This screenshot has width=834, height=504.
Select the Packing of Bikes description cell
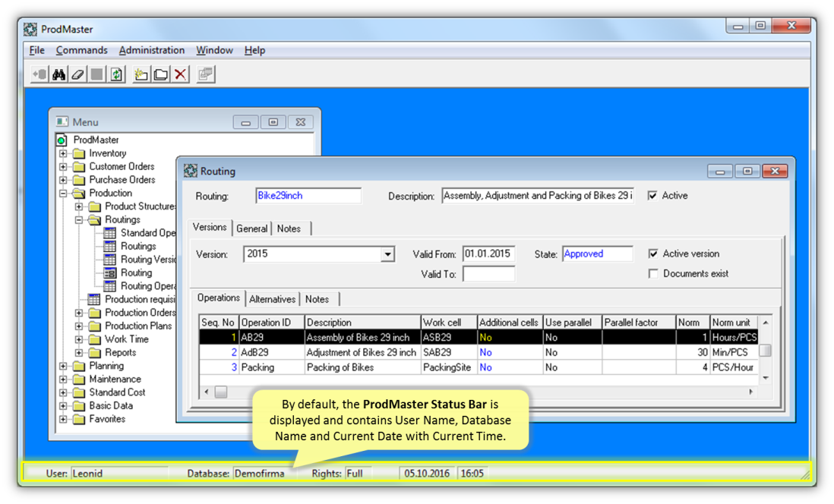pyautogui.click(x=363, y=367)
